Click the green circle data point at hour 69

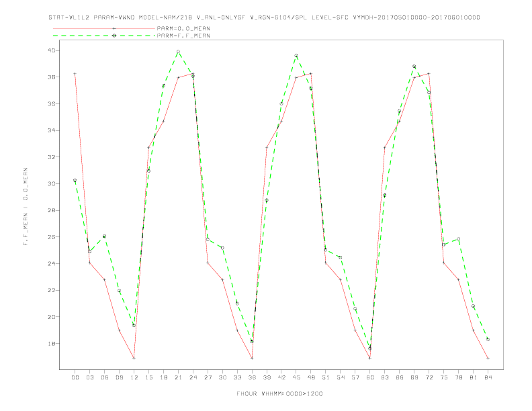(414, 66)
